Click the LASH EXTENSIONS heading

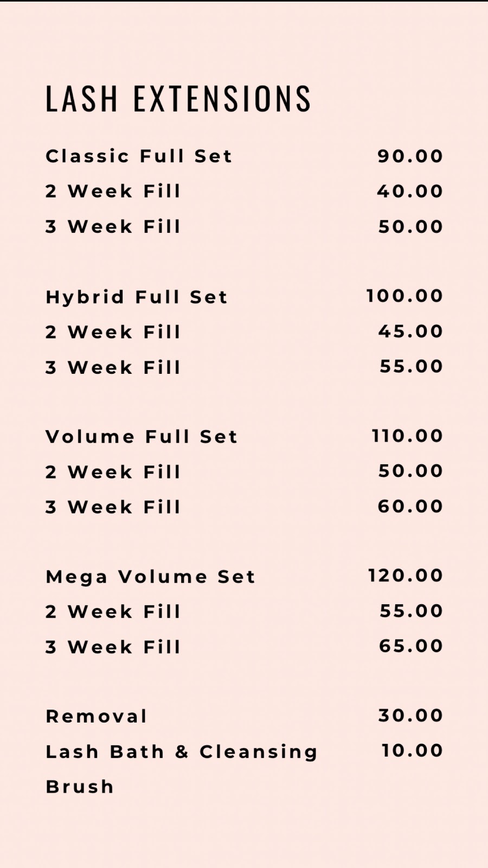click(x=178, y=99)
